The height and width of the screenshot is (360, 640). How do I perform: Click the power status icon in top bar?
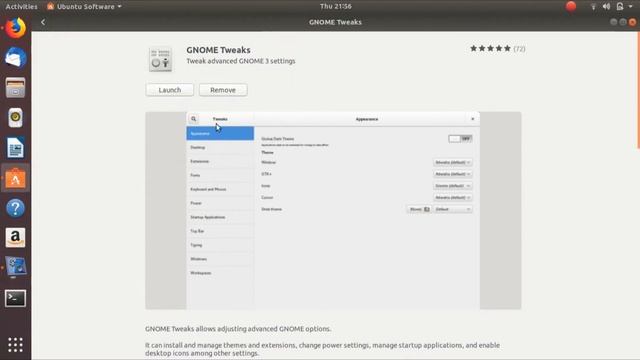coord(620,7)
